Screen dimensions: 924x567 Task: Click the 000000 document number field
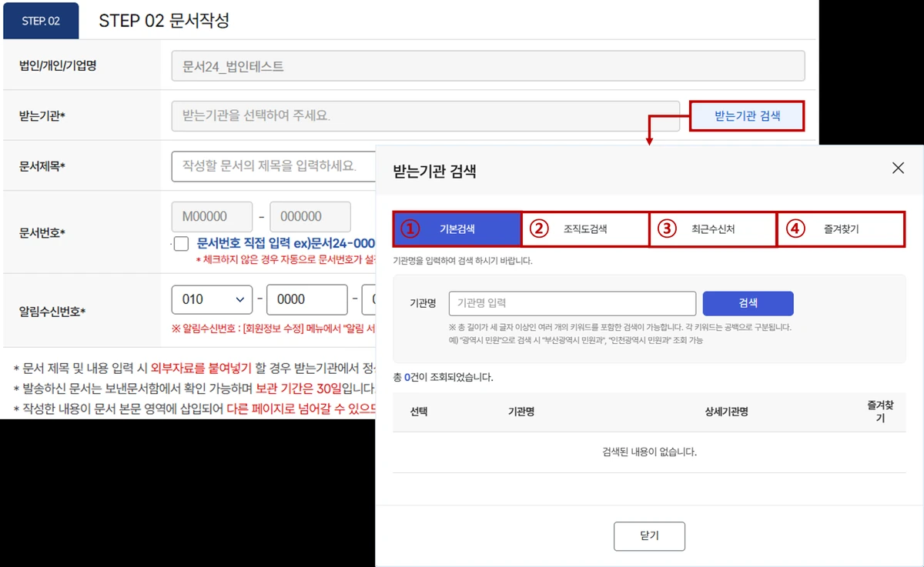tap(311, 217)
